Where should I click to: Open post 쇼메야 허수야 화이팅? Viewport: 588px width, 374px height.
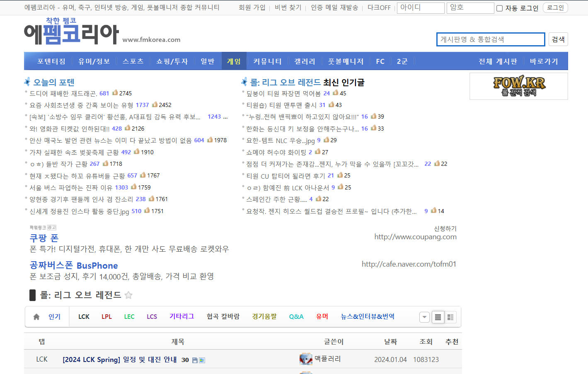point(276,152)
